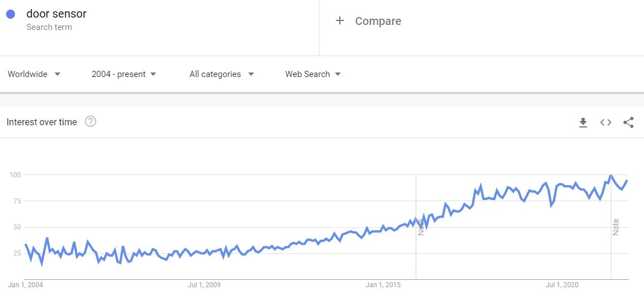Click the Note marker near 2022

pyautogui.click(x=616, y=227)
